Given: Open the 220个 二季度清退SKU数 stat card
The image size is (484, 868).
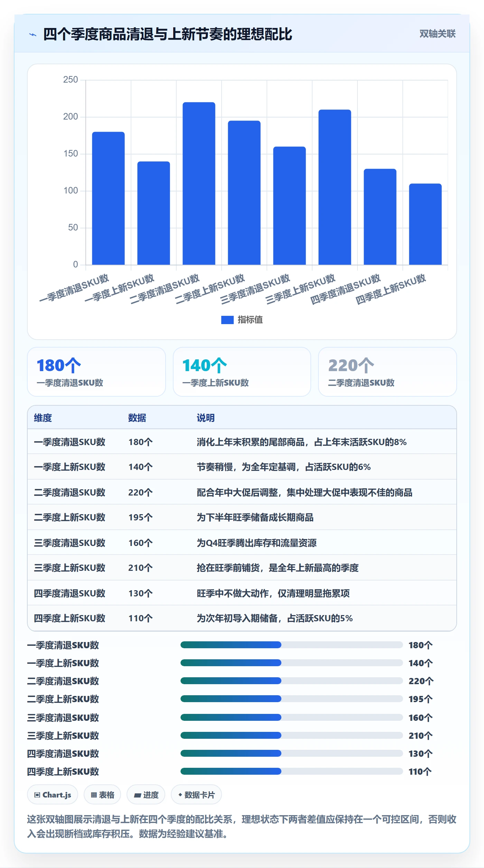Looking at the screenshot, I should (x=388, y=372).
